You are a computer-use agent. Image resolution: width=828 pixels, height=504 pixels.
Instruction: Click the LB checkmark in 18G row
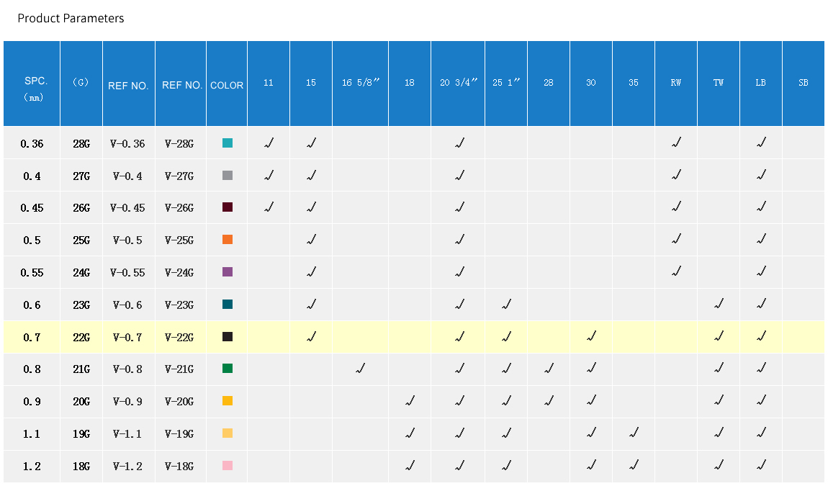pyautogui.click(x=761, y=466)
